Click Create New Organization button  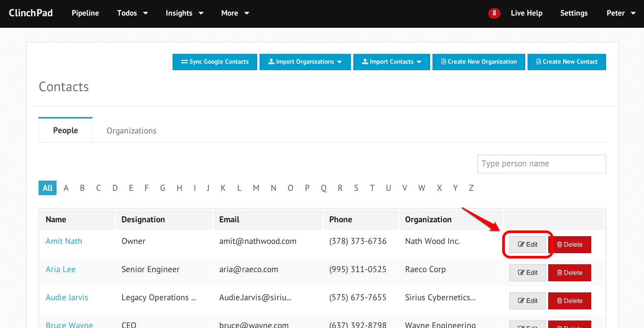pyautogui.click(x=479, y=62)
